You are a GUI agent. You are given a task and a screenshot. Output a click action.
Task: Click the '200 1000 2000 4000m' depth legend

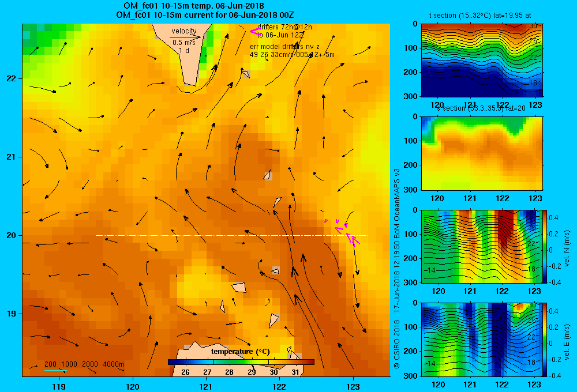click(84, 364)
